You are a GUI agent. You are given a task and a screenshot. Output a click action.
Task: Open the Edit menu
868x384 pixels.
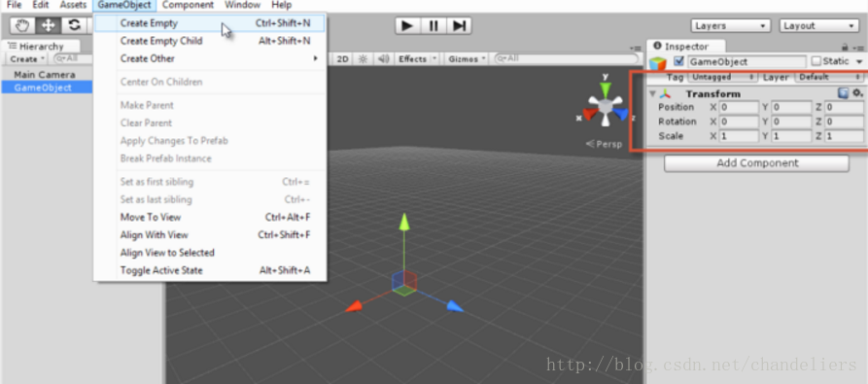41,5
